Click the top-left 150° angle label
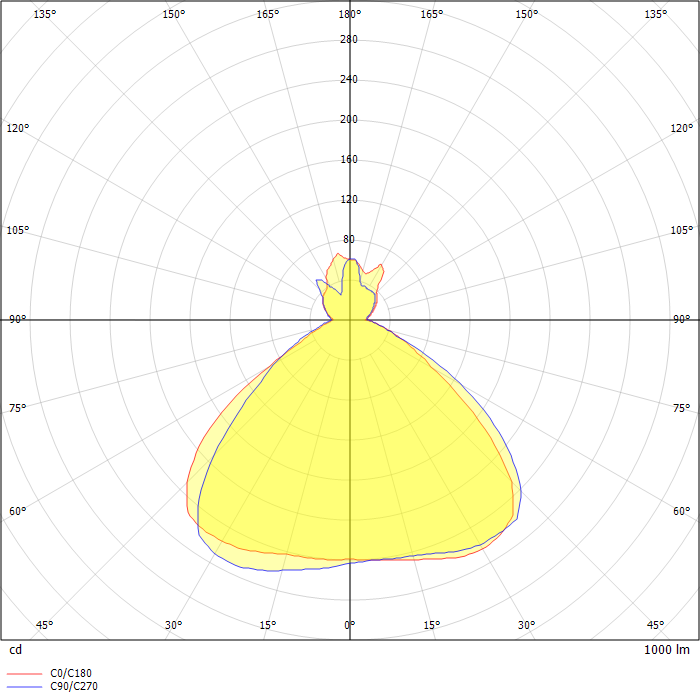 (x=174, y=14)
